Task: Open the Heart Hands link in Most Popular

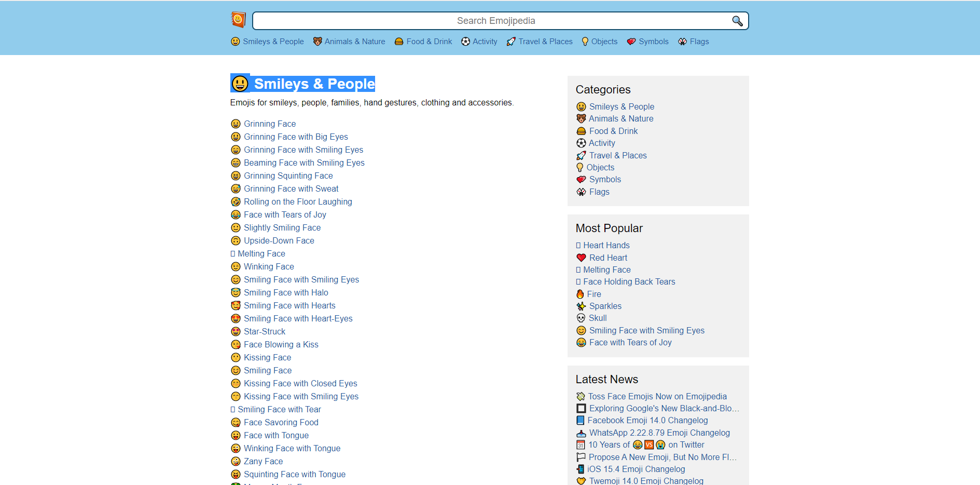Action: 606,245
